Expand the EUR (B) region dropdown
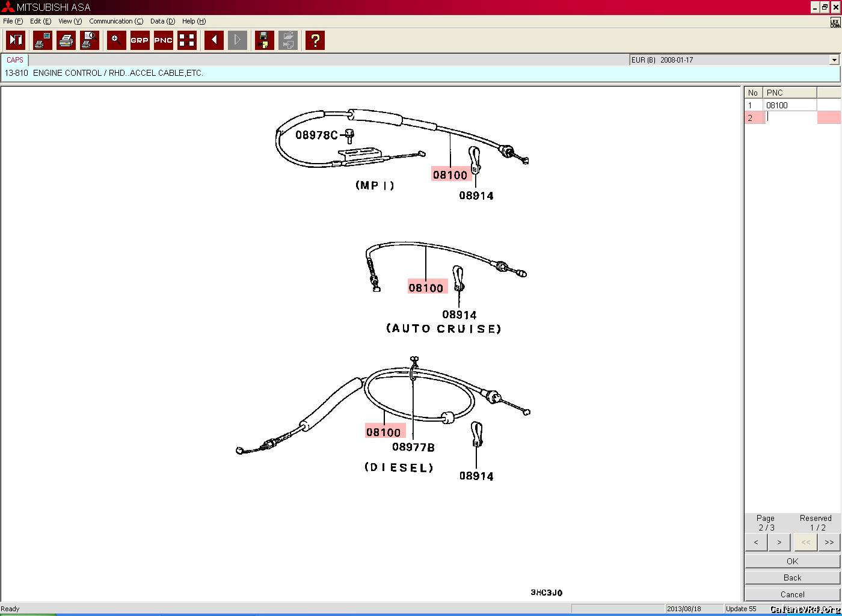The image size is (842, 616). pyautogui.click(x=834, y=60)
